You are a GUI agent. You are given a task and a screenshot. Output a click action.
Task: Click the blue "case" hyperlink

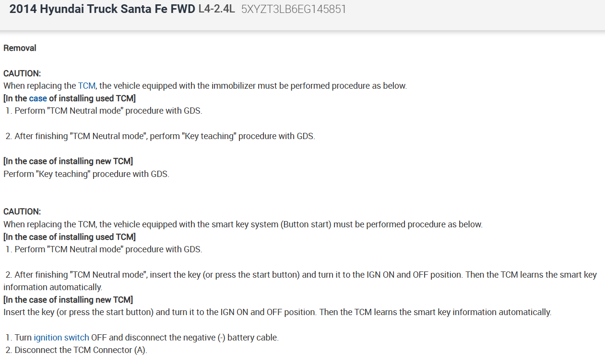[x=38, y=98]
